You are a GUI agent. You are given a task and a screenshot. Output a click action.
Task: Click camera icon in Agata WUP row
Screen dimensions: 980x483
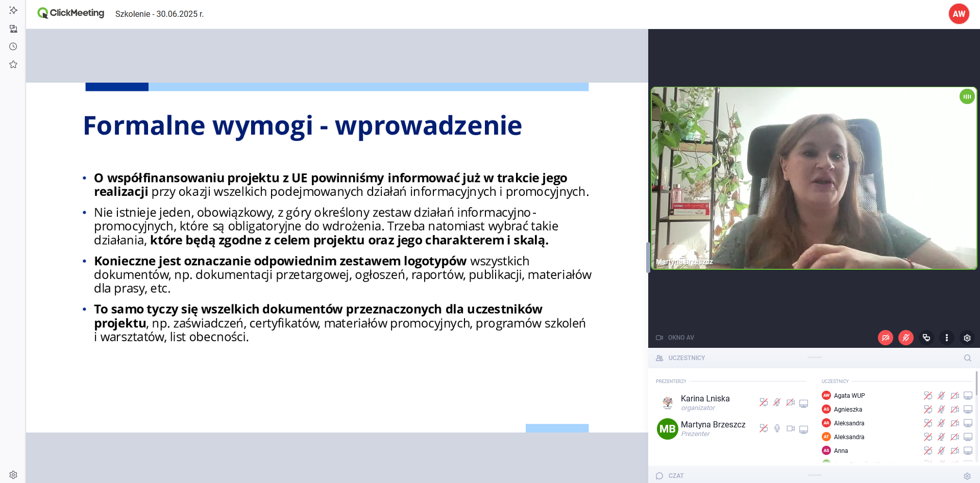954,396
